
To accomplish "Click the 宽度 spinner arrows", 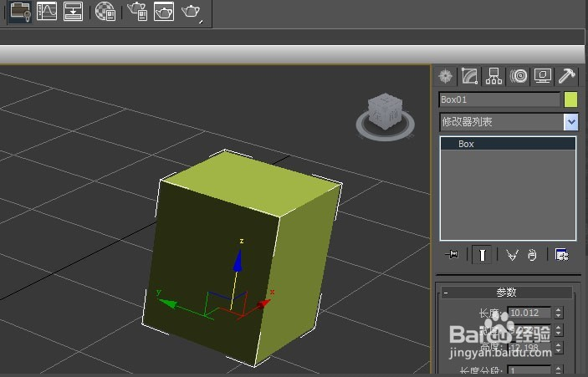I will pos(559,330).
